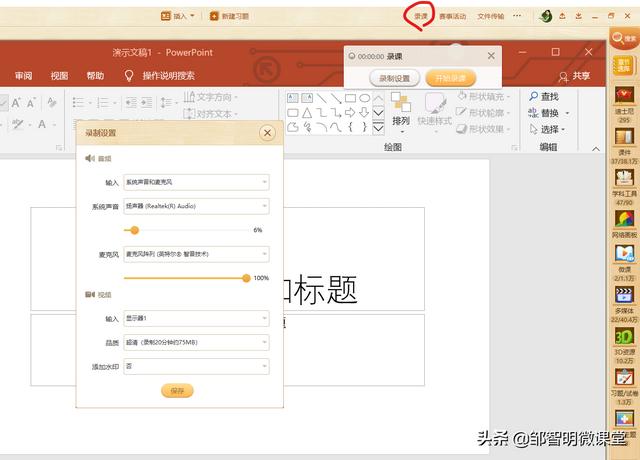The image size is (640, 460).
Task: Collapse the ribbon with the chevron arrow
Action: coord(596,149)
